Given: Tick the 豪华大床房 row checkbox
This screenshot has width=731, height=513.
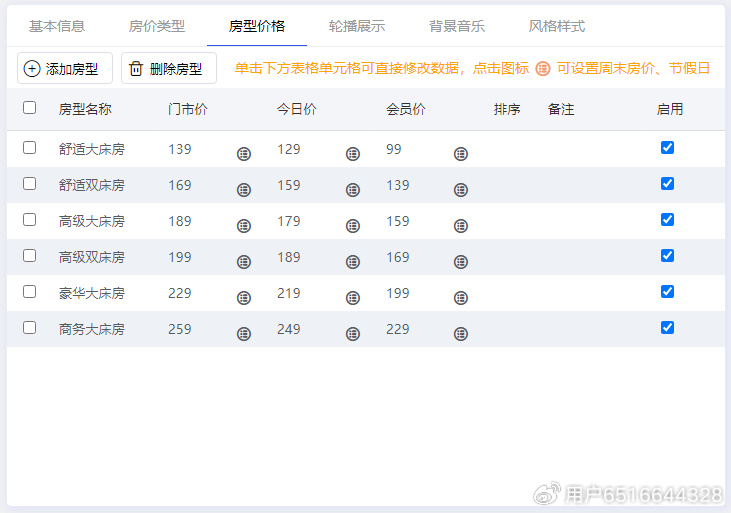Looking at the screenshot, I should coord(29,291).
